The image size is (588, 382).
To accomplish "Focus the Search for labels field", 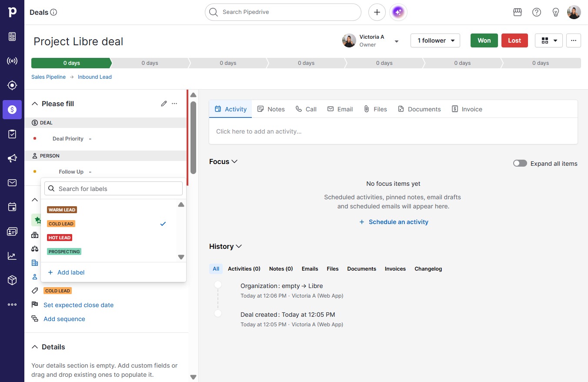I will 114,189.
